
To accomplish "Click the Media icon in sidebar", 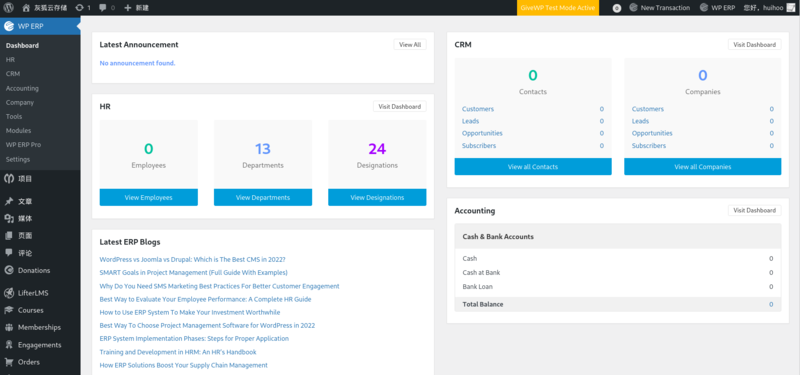I will coord(9,218).
